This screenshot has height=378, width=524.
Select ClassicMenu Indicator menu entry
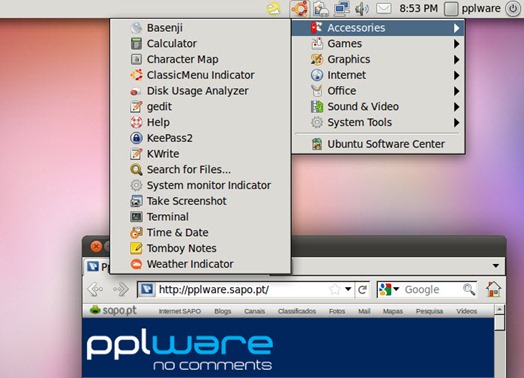pyautogui.click(x=201, y=75)
